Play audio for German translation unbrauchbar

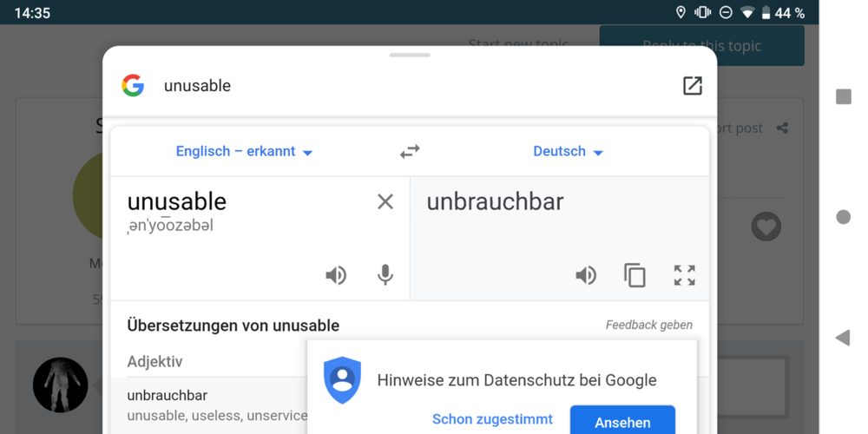tap(586, 275)
